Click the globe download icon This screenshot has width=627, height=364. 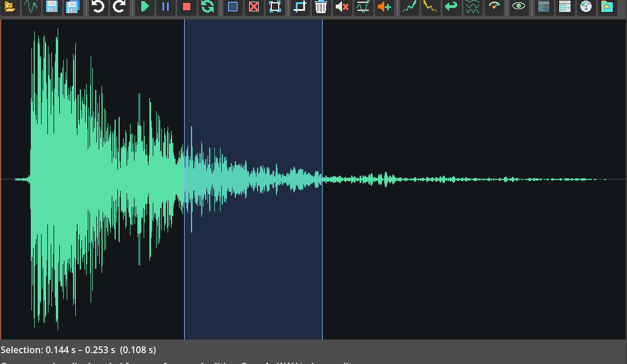[586, 6]
